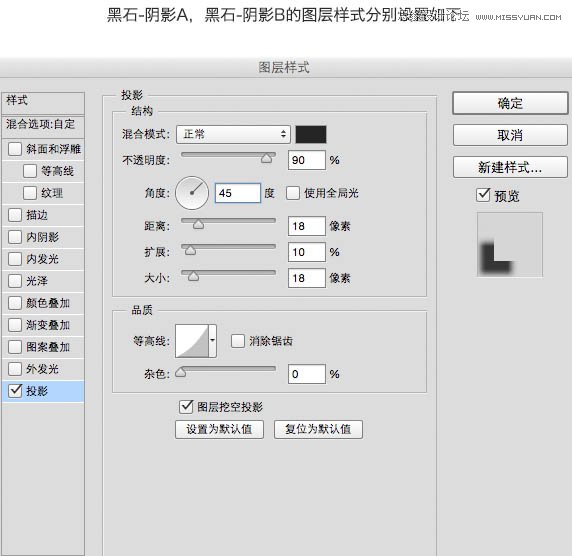Click the angle dial control

192,193
